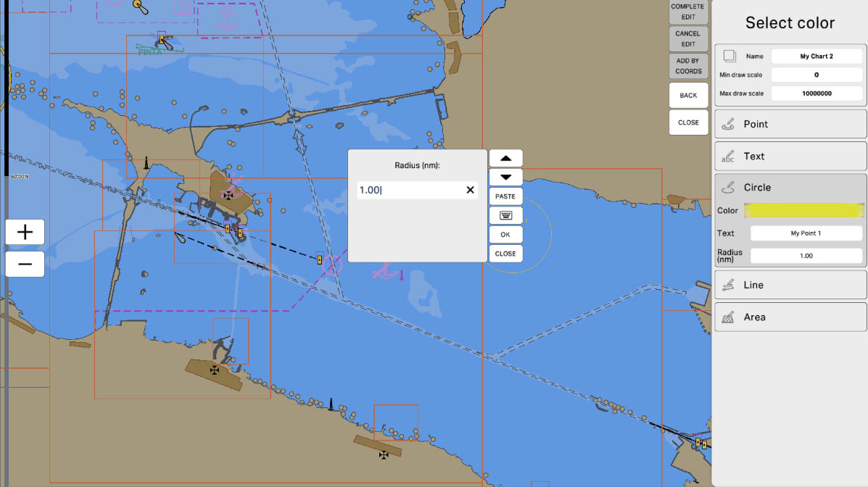Edit the My Chart 2 name field
868x487 pixels.
pyautogui.click(x=817, y=57)
